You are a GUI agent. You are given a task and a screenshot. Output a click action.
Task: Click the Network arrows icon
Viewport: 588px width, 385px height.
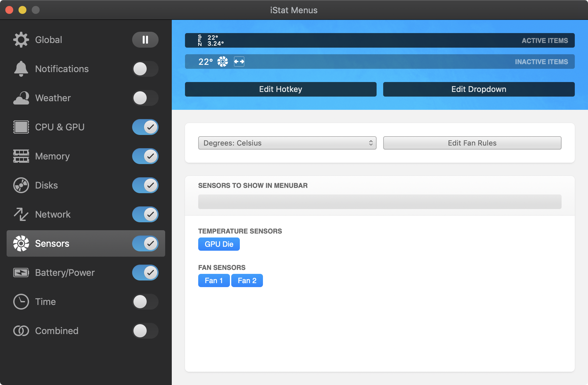[x=21, y=214]
